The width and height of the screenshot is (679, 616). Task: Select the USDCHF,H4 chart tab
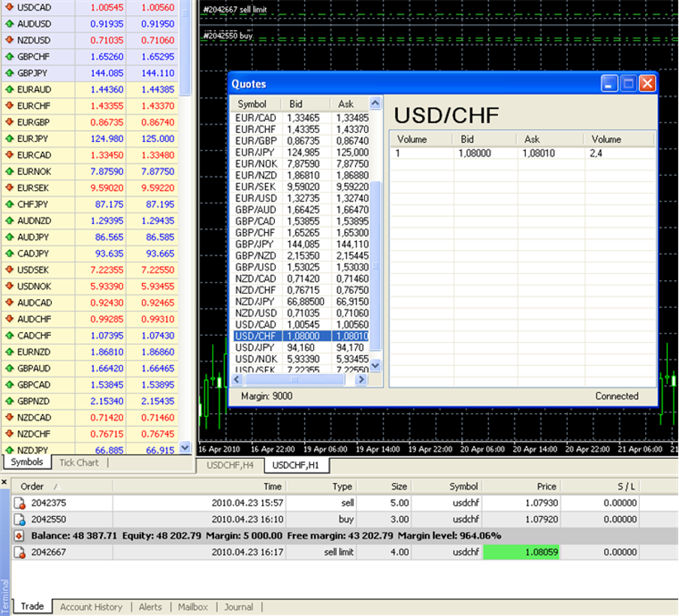click(231, 466)
